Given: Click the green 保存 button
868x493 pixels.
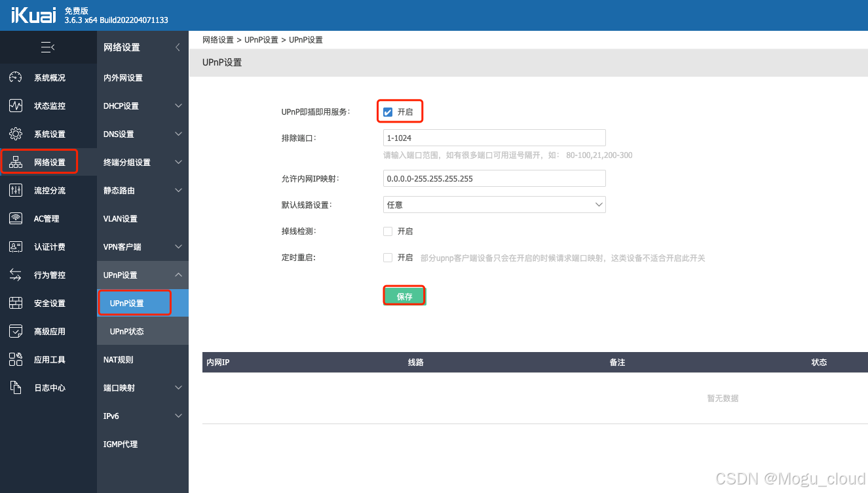Looking at the screenshot, I should coord(404,296).
